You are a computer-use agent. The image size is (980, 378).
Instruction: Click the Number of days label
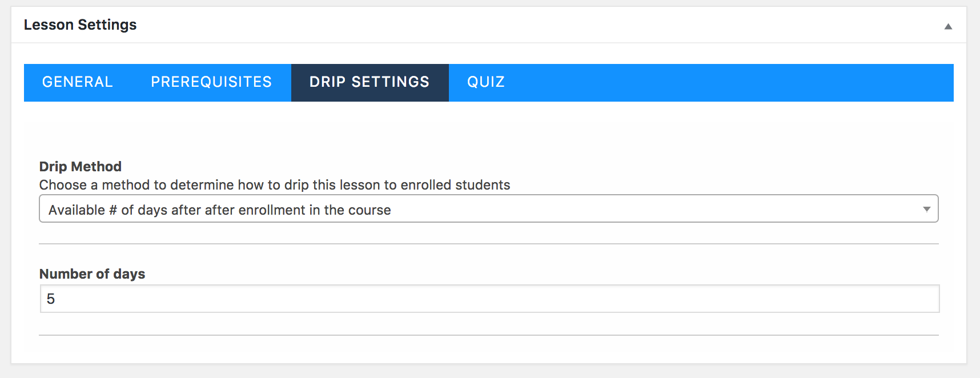click(x=93, y=274)
